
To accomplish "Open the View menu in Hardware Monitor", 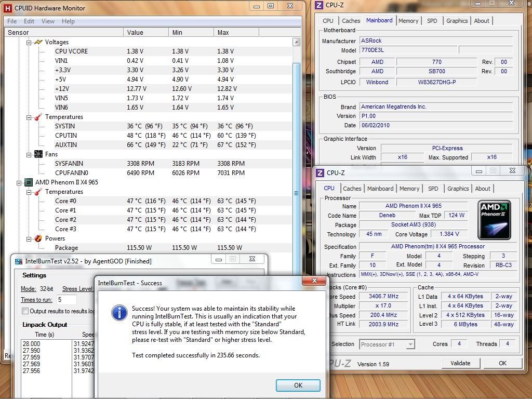I will (48, 21).
